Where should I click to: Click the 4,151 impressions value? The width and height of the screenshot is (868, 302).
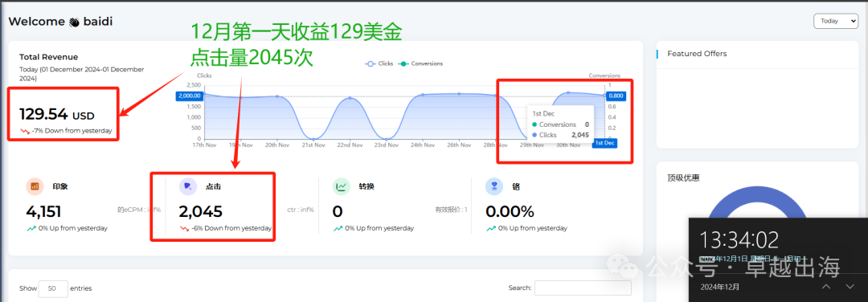[x=43, y=211]
